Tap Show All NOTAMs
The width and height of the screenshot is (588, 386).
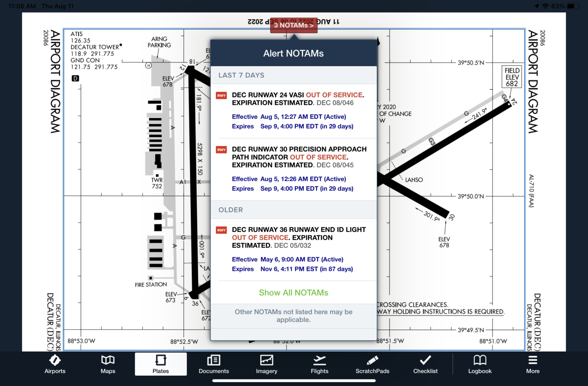click(293, 293)
